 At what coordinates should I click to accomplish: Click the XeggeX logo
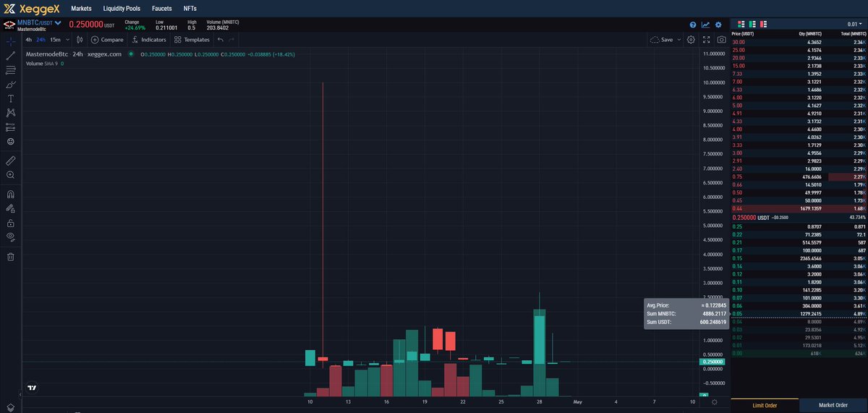(31, 8)
